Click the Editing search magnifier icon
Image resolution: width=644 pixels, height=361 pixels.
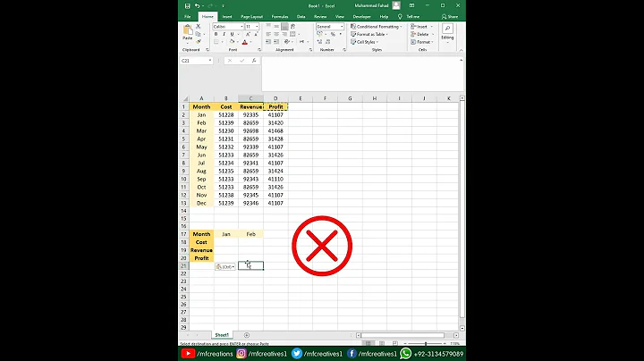(x=448, y=28)
